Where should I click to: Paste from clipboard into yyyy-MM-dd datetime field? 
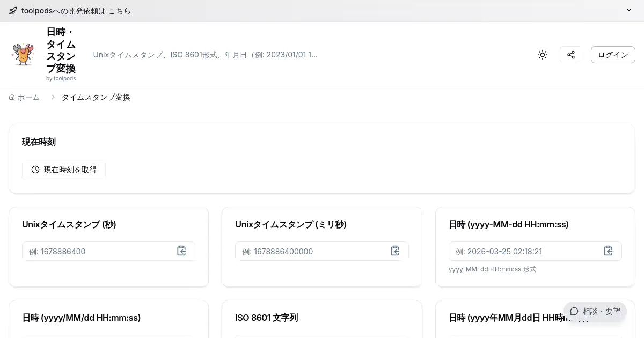608,251
